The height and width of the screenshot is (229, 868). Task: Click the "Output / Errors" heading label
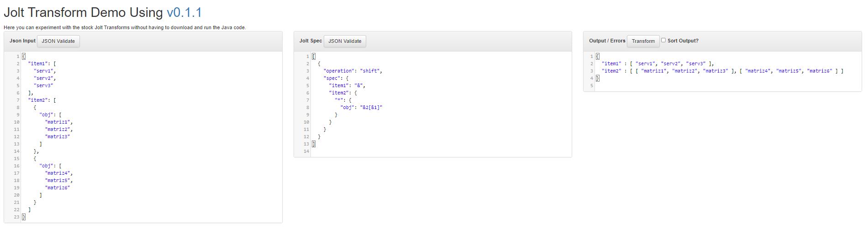click(x=607, y=41)
